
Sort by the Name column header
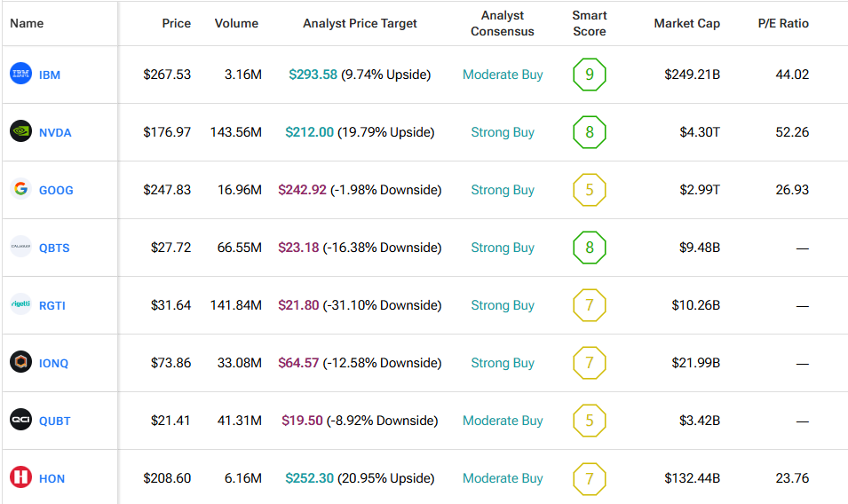(x=27, y=23)
